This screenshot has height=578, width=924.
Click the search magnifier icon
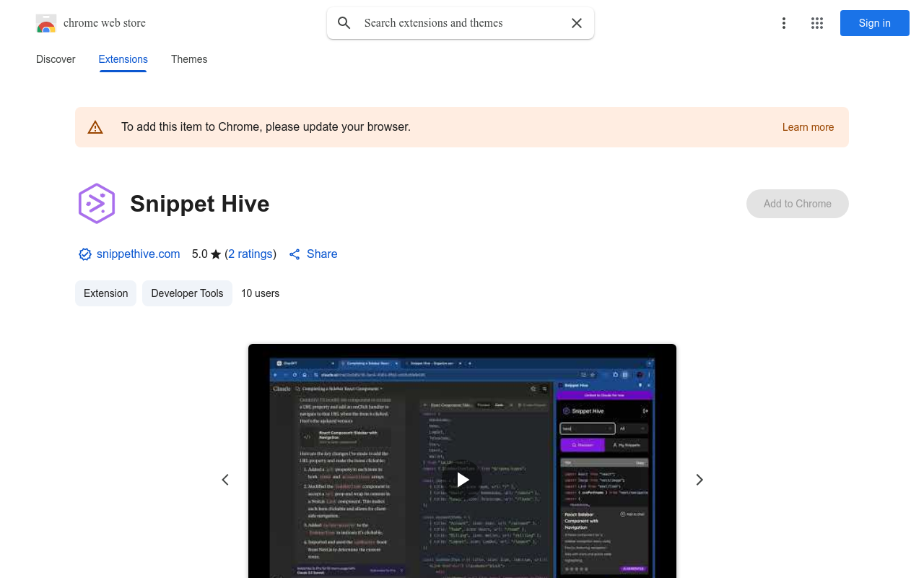(344, 23)
